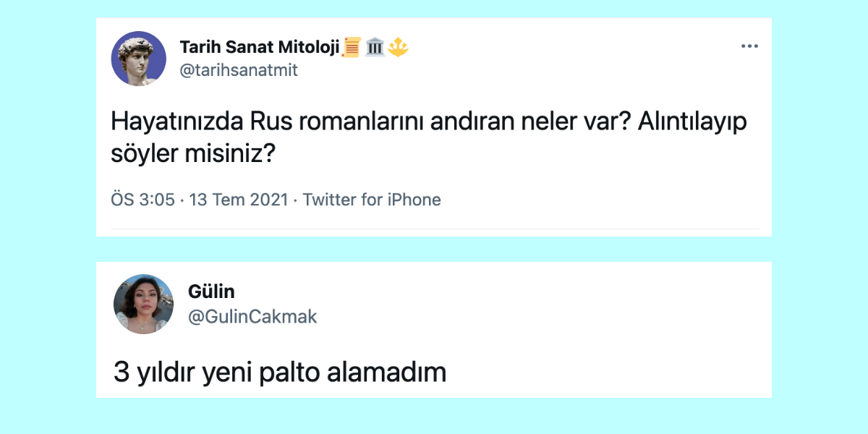Visit the @GulinCakmak handle

coord(252,316)
